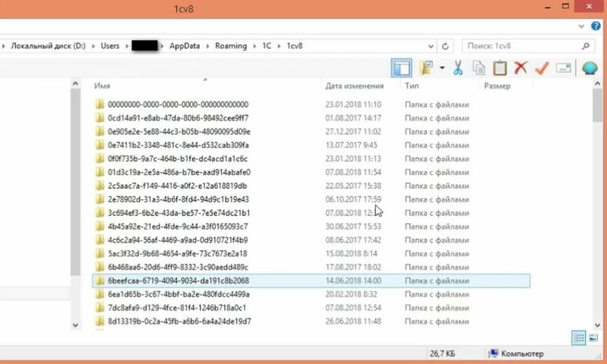Click the file list vertical scrollbar down arrow

point(598,326)
